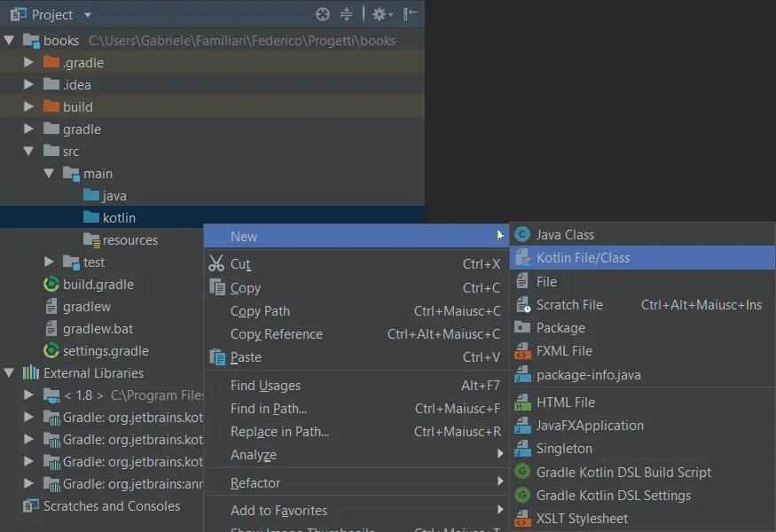Expand the gradle folder arrow

tap(28, 129)
